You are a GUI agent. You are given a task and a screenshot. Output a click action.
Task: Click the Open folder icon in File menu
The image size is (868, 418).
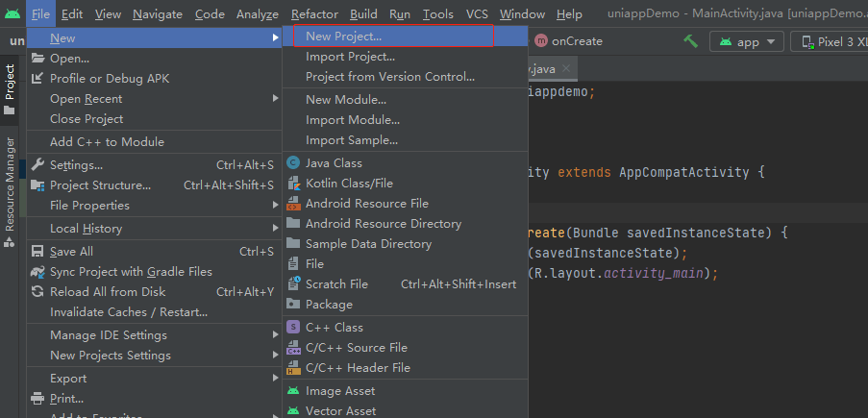[x=37, y=58]
